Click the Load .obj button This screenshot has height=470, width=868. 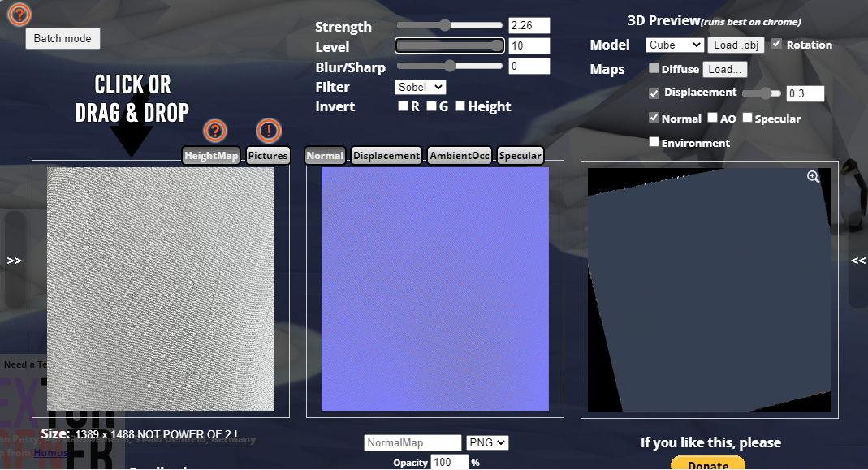tap(736, 45)
